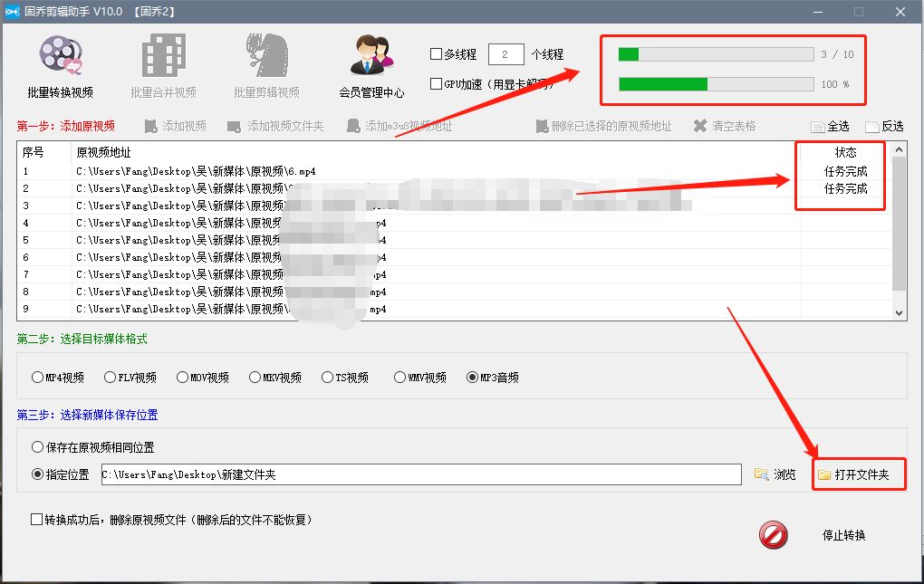The width and height of the screenshot is (924, 584).
Task: Click save path input field
Action: point(421,474)
